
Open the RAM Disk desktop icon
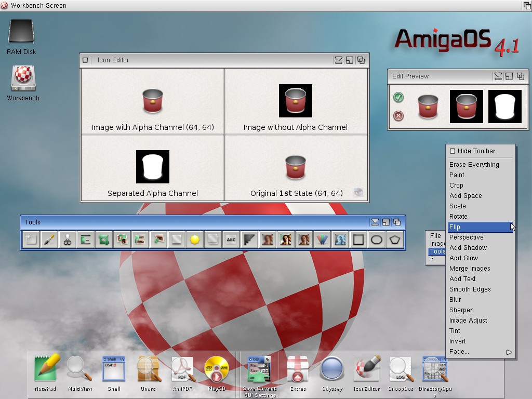21,37
